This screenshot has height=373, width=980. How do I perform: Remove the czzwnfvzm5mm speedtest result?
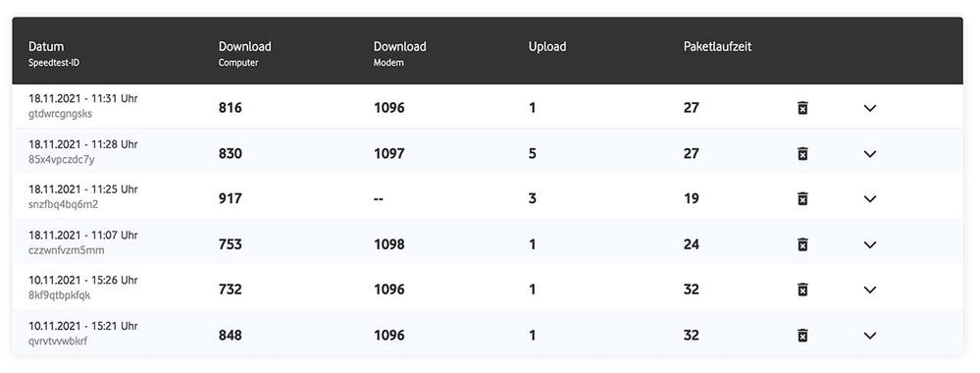click(802, 244)
